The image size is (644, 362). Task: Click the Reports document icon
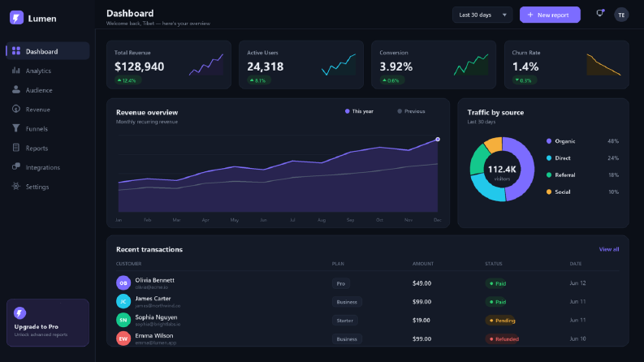[16, 148]
